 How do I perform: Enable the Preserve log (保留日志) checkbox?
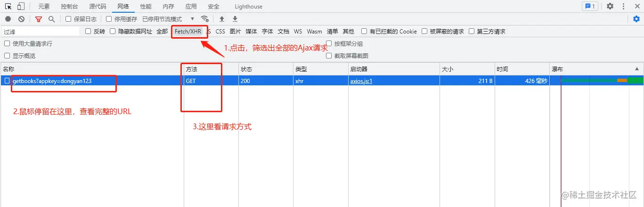click(68, 19)
